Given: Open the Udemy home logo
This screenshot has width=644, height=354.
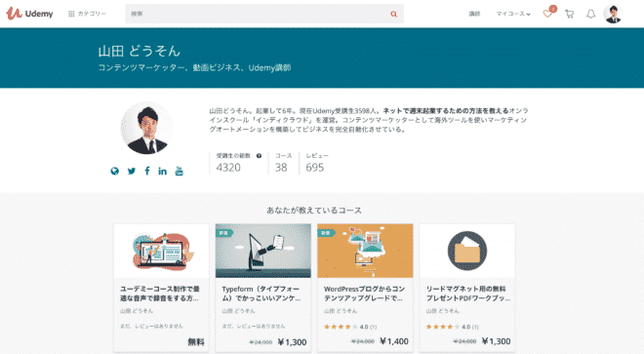Looking at the screenshot, I should pyautogui.click(x=29, y=14).
